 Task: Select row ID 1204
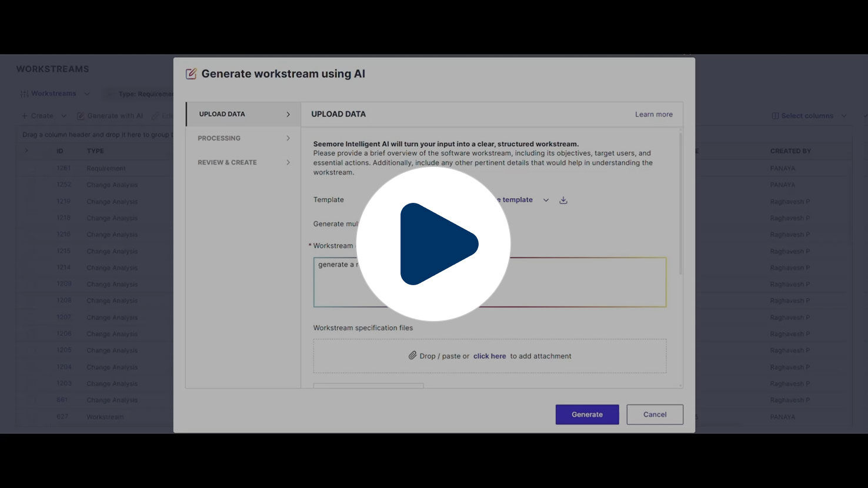tap(64, 367)
